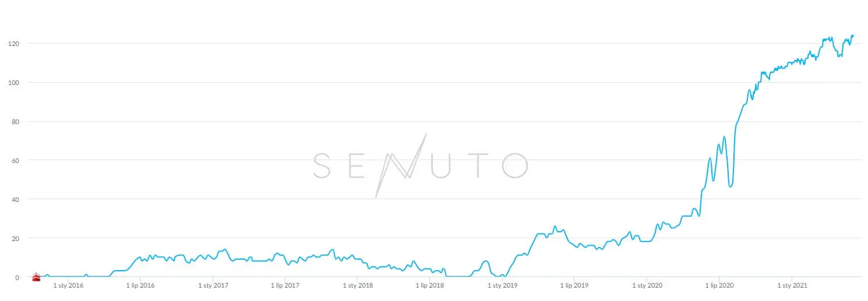The image size is (868, 301).
Task: Click the 40 value on the vertical axis
Action: coord(15,199)
